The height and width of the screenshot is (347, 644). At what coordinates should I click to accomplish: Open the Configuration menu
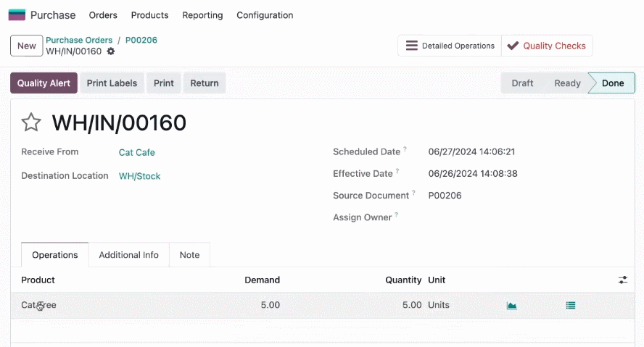[265, 15]
